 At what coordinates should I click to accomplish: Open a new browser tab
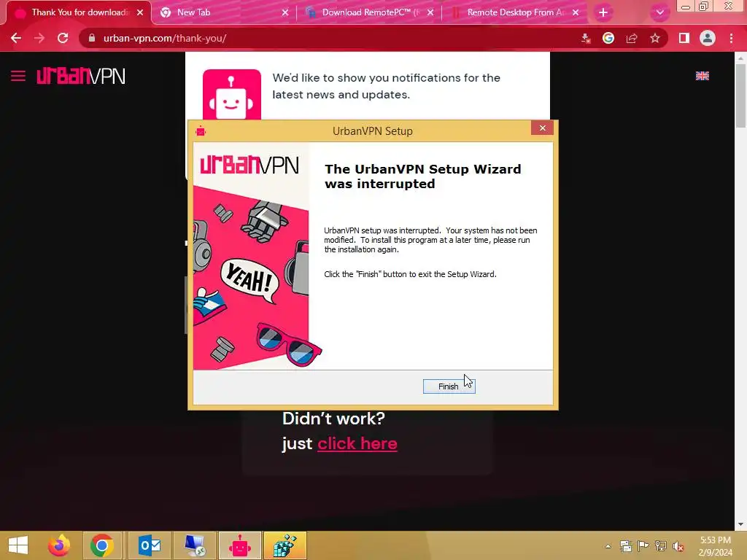[603, 12]
